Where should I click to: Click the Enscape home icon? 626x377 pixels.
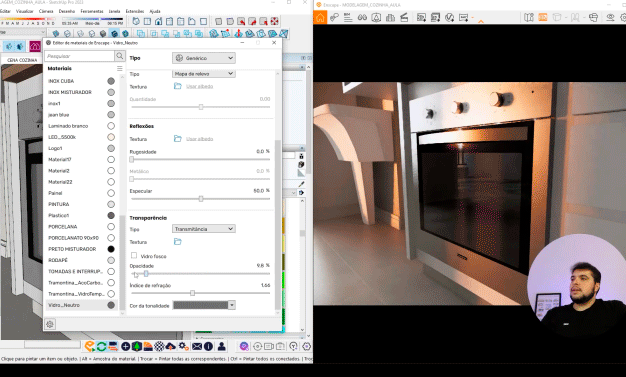pos(320,18)
